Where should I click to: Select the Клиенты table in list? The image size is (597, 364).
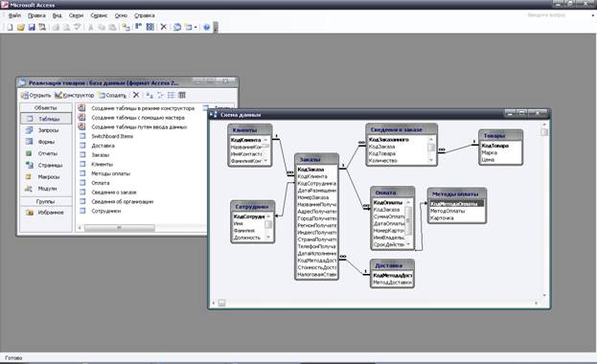[102, 165]
